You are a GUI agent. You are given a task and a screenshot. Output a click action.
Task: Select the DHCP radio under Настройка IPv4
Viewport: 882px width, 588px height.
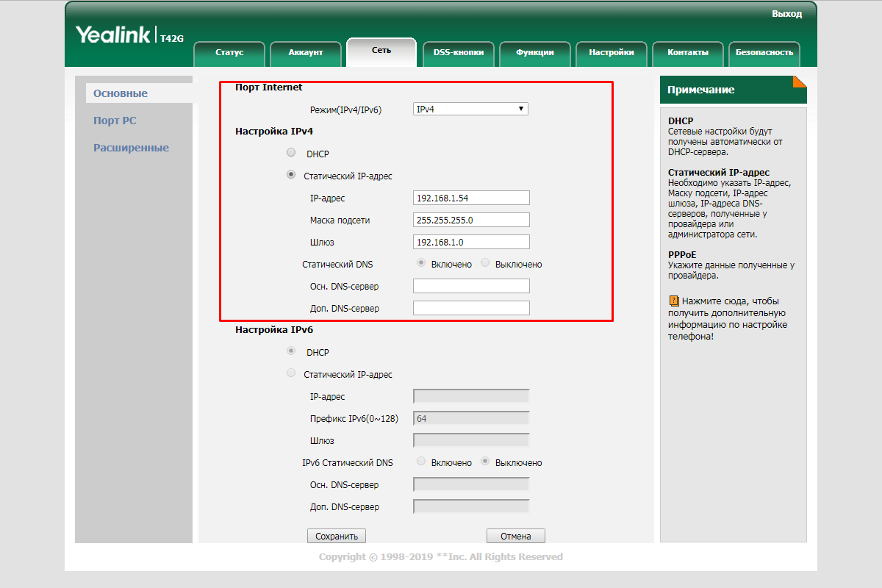(x=290, y=152)
